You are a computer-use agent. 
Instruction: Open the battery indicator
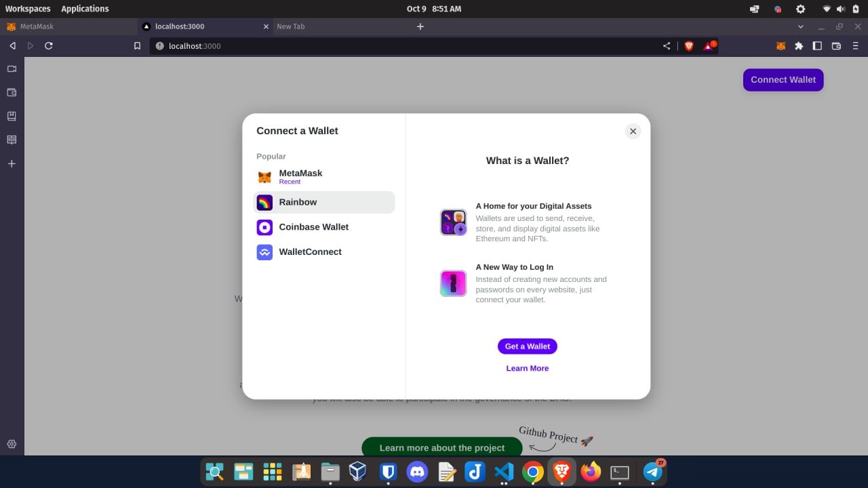point(856,9)
